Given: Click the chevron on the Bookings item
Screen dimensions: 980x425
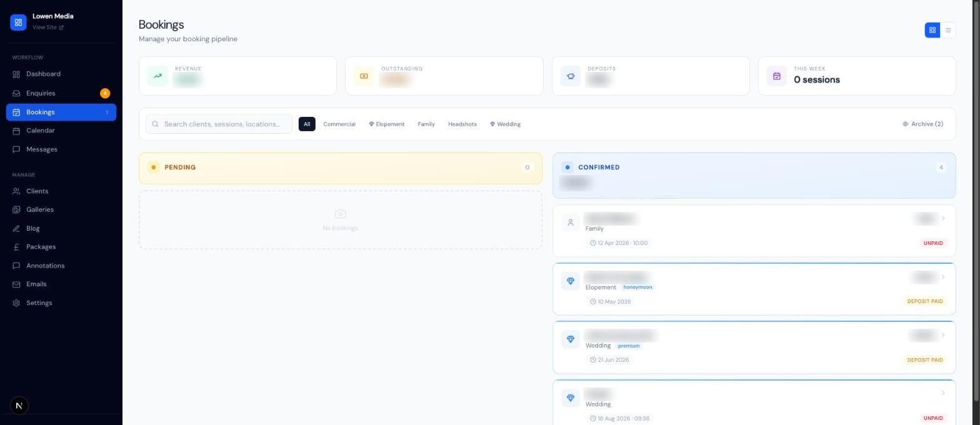Looking at the screenshot, I should pos(107,112).
